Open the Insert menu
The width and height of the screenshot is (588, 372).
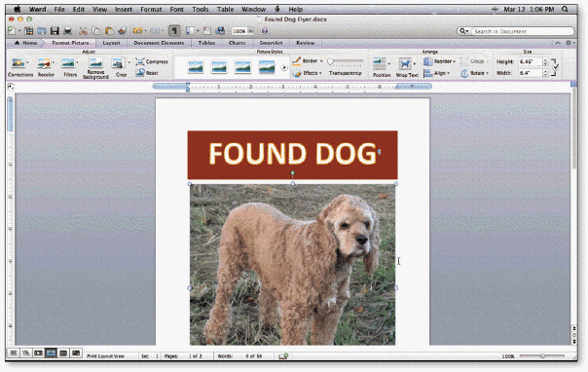pos(124,10)
